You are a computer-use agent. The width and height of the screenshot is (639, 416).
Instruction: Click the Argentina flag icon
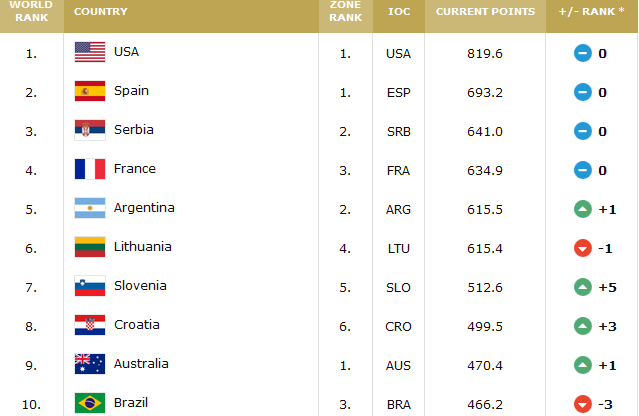click(90, 208)
